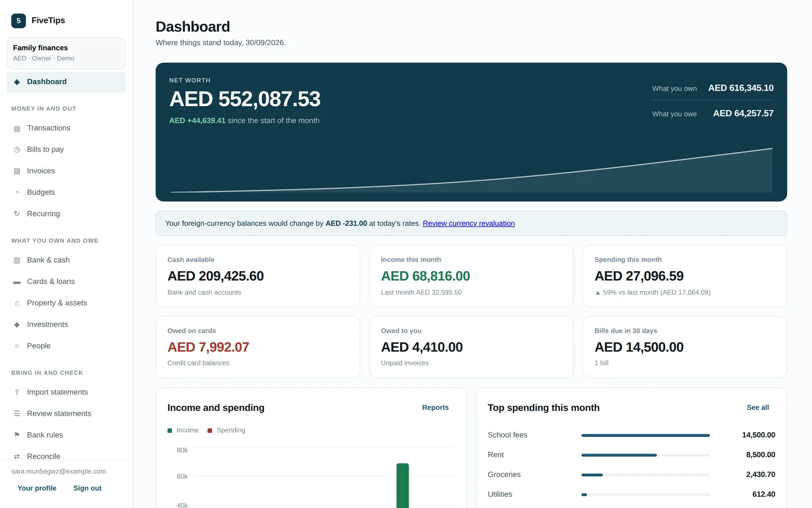Click the green income bar in chart
The image size is (812, 508).
click(x=402, y=486)
